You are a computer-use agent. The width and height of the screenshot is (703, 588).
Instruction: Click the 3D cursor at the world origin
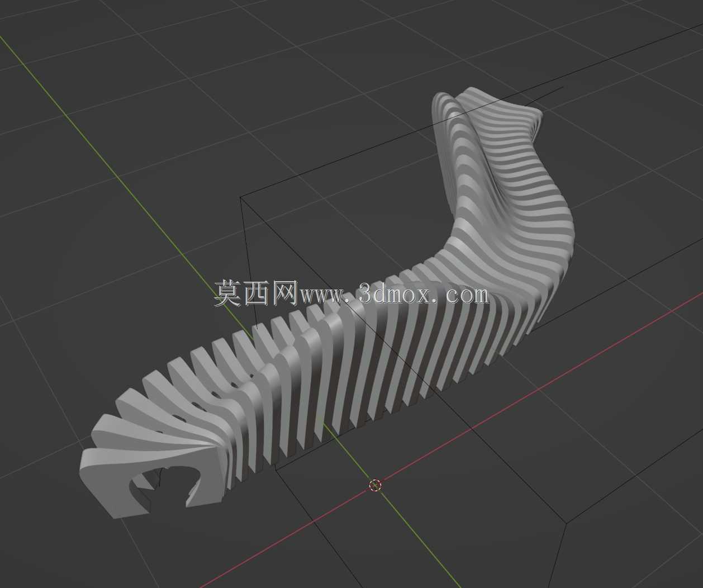pos(376,485)
